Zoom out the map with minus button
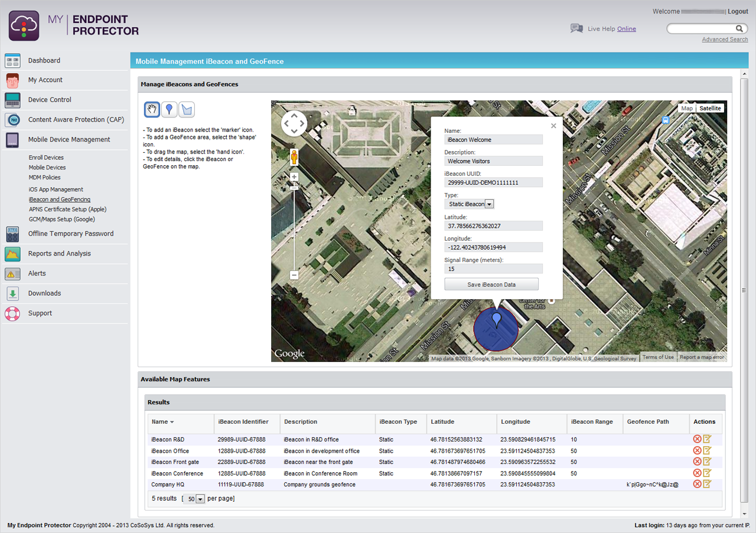756x533 pixels. pos(294,275)
